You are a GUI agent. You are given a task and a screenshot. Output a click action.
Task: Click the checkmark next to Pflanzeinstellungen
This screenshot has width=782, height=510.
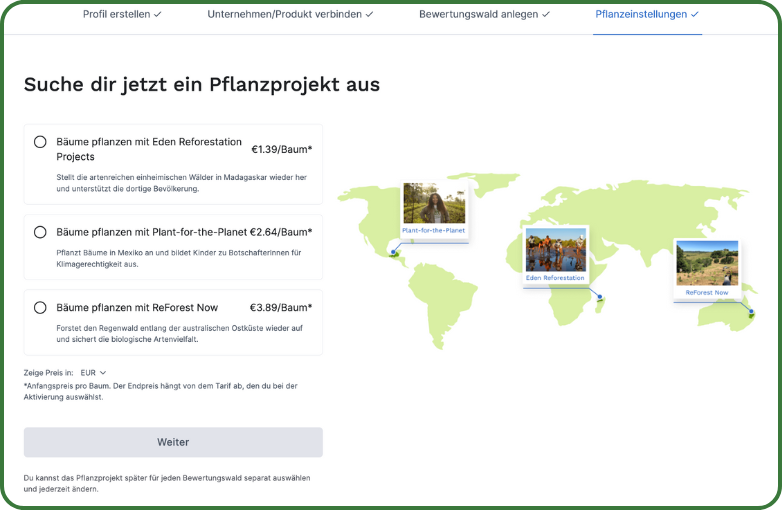(x=695, y=15)
